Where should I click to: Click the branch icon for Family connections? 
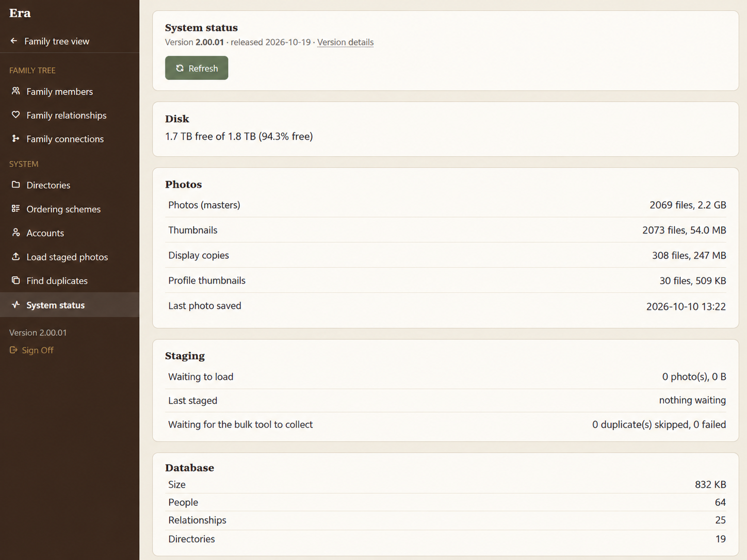16,139
